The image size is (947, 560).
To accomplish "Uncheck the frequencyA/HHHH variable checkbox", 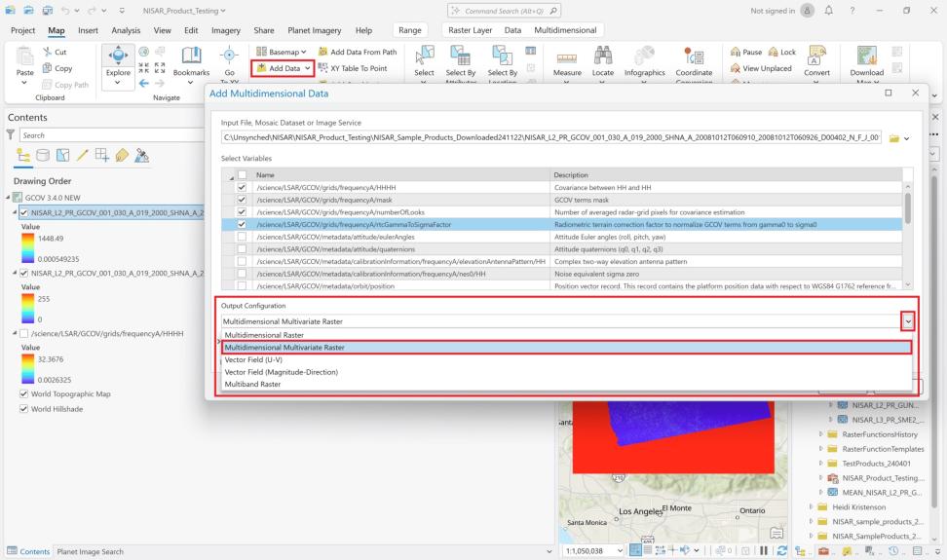I will coord(242,188).
